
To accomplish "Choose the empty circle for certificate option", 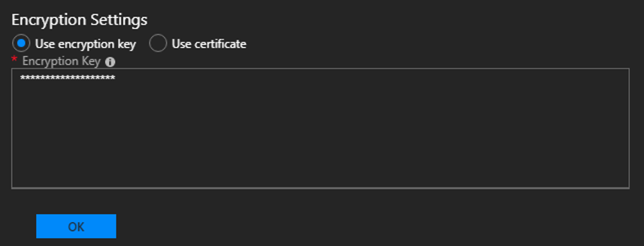I will 158,43.
